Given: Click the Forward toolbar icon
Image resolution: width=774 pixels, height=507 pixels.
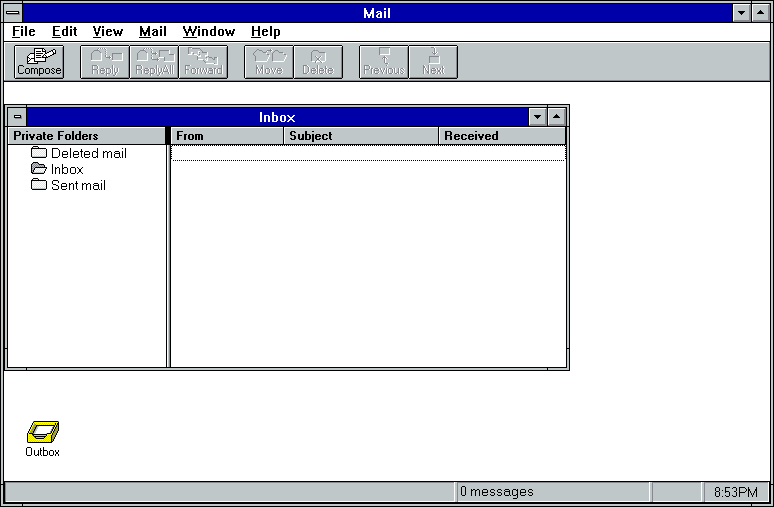Looking at the screenshot, I should (203, 62).
